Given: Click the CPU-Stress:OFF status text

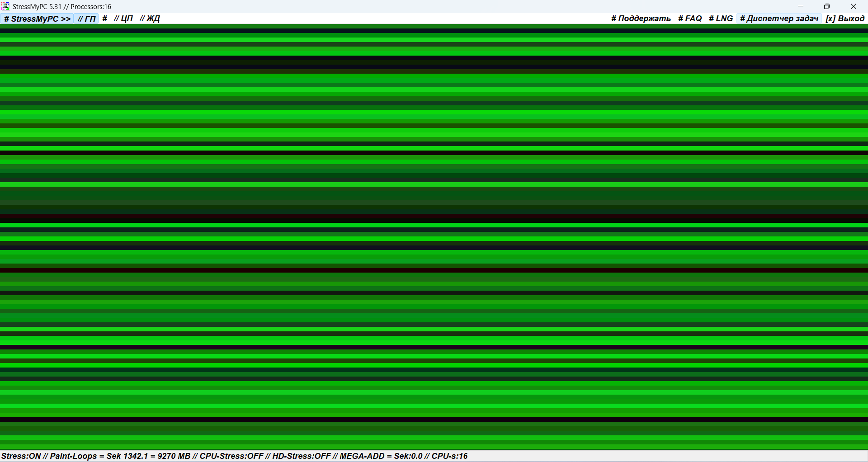Looking at the screenshot, I should [x=231, y=456].
